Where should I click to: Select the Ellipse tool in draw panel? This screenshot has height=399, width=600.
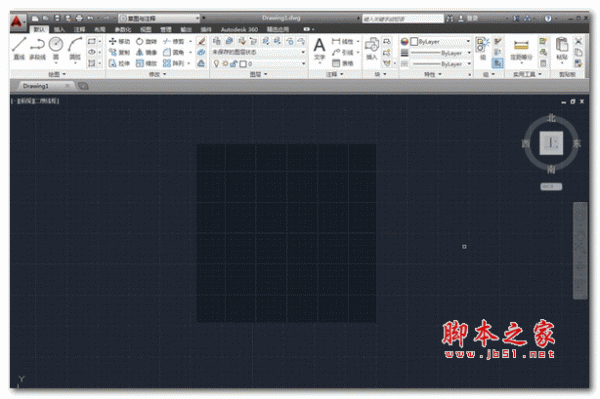[x=91, y=52]
